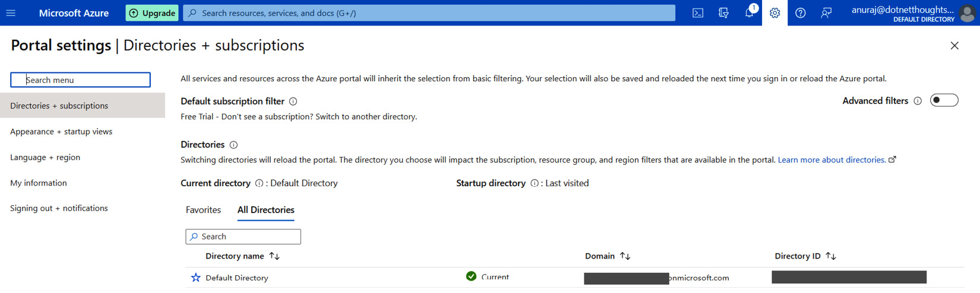Sort by Directory name column arrows
Screen dimensions: 980x293
274,256
